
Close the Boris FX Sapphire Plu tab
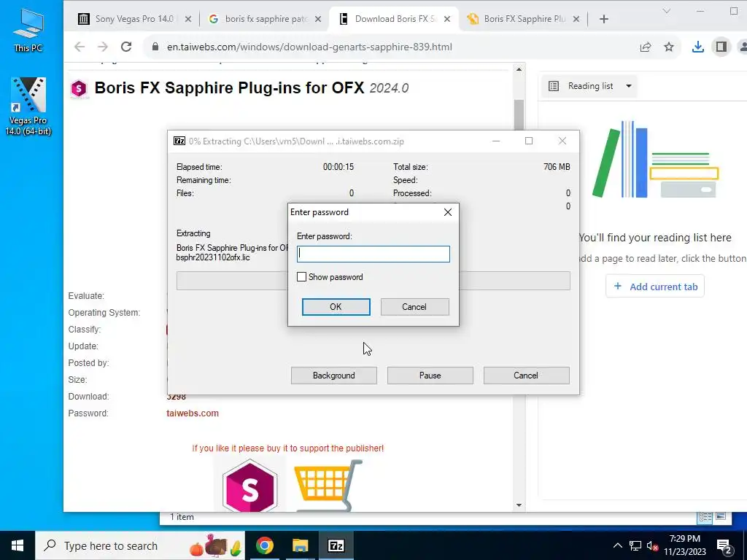point(576,19)
